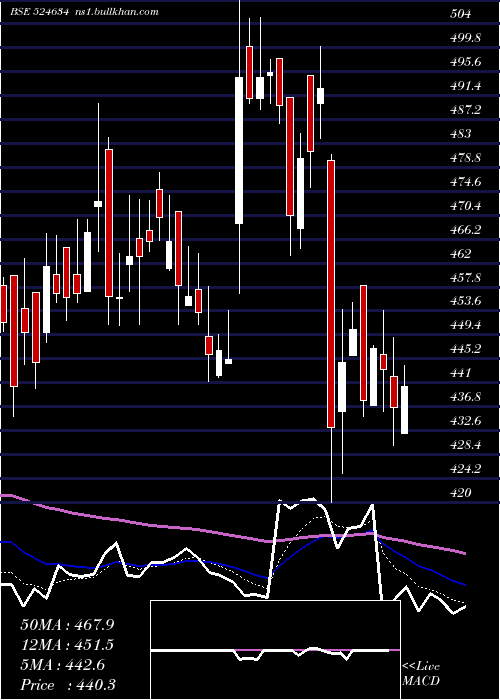Screen dimensions: 500x700
Task: Click the 5MA : 442.6 readout
Action: (63, 665)
